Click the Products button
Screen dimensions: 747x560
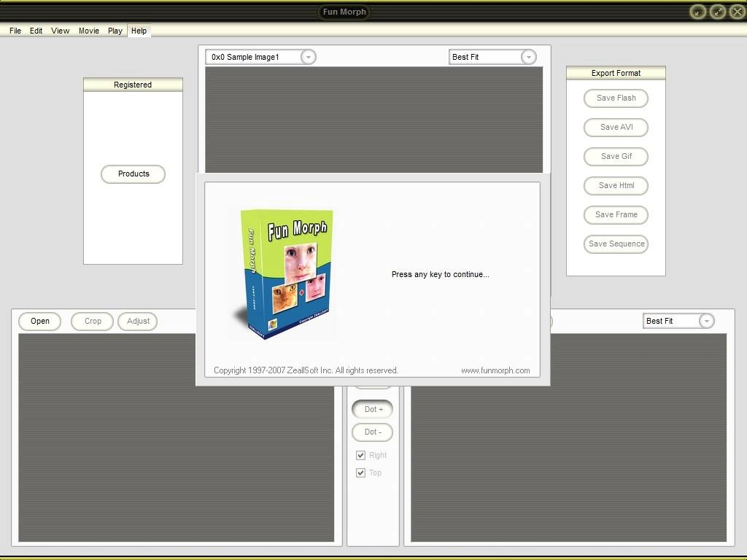coord(133,174)
